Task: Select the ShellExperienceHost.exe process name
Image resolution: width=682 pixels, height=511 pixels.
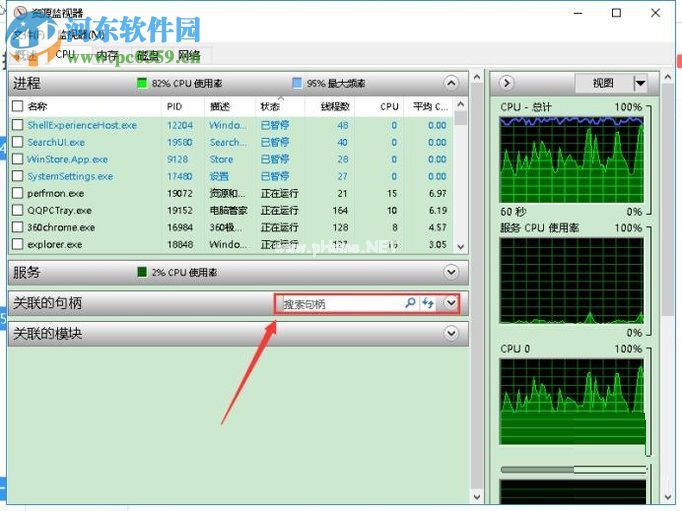Action: 82,125
